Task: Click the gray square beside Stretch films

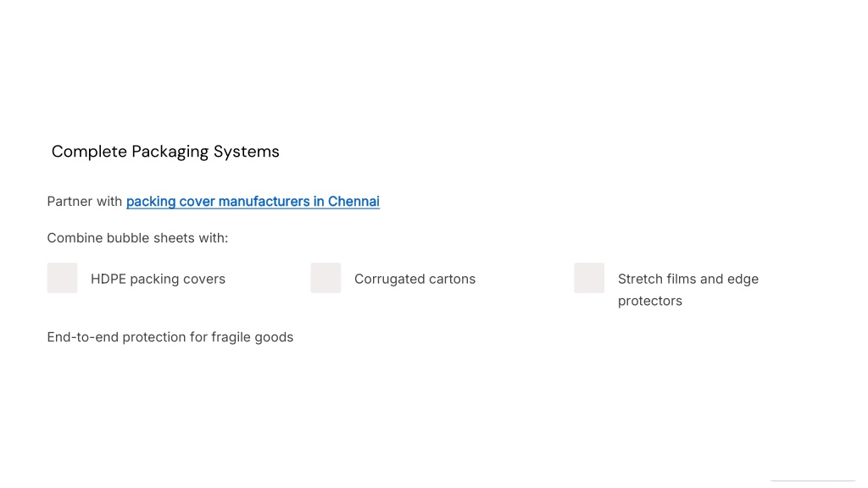Action: (589, 278)
